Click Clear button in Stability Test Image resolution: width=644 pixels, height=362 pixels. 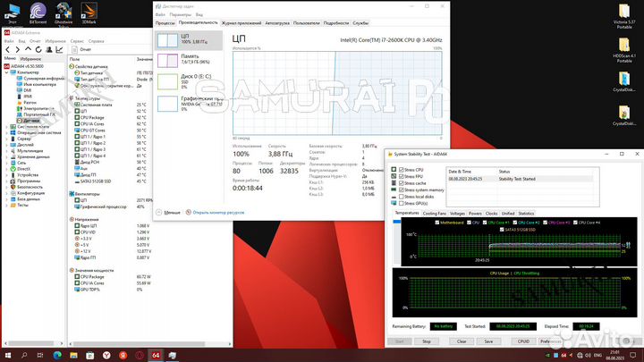[462, 341]
